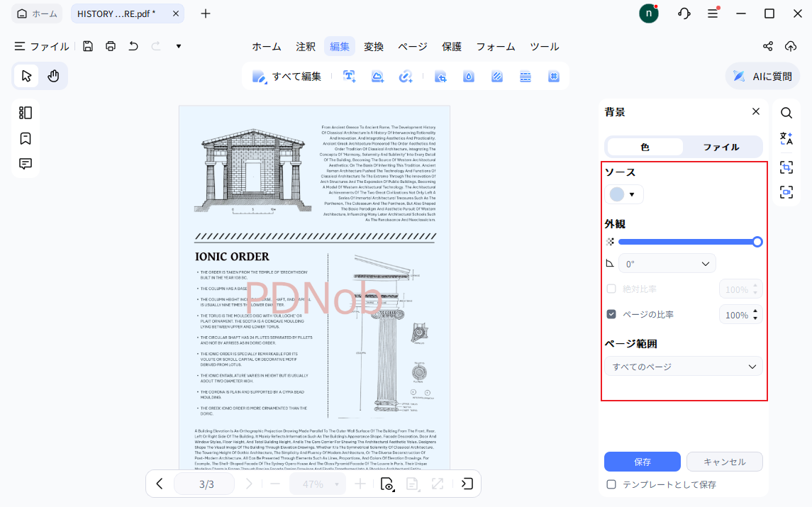This screenshot has width=812, height=507.
Task: Click the ページの比率 100% stepper
Action: [x=740, y=314]
